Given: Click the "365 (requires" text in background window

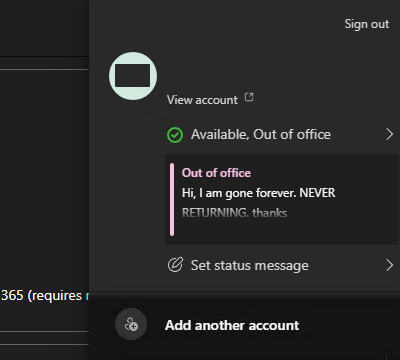Looking at the screenshot, I should click(x=41, y=296).
